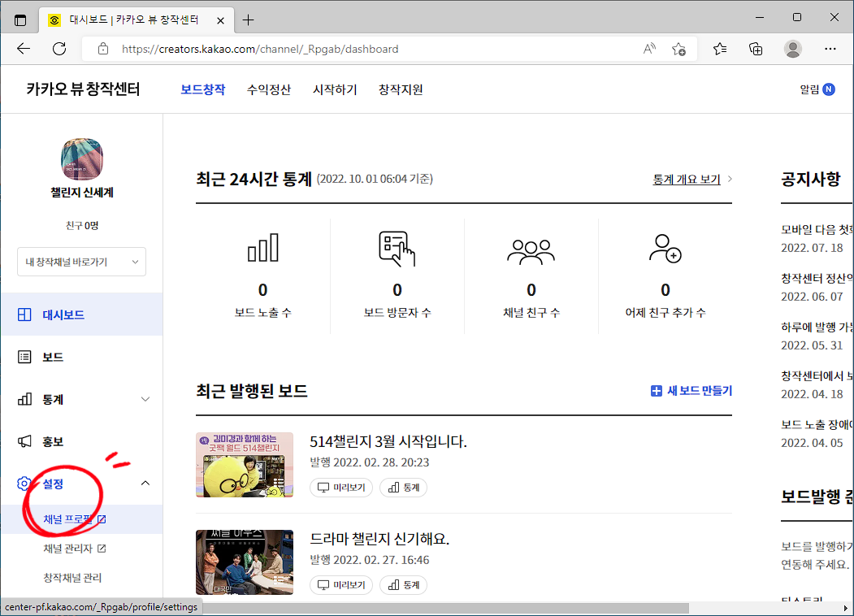Switch to the 보드창작 top menu
The width and height of the screenshot is (854, 616).
[202, 89]
